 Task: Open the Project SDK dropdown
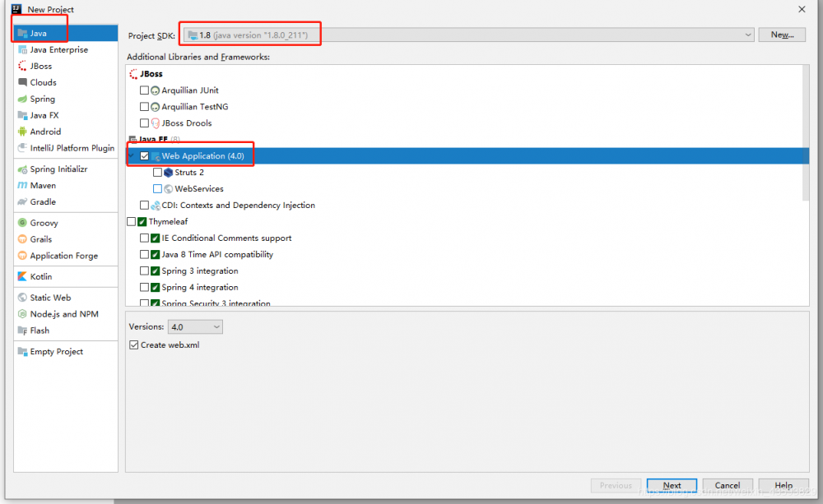469,35
